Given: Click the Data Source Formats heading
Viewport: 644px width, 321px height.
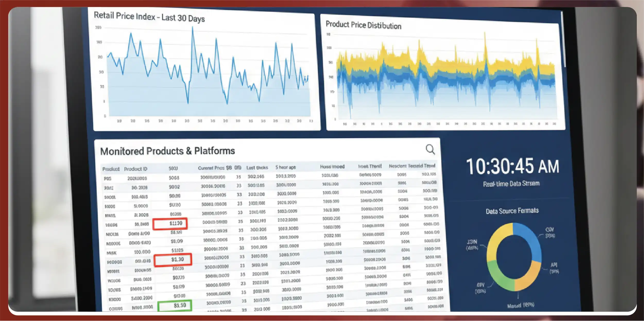Looking at the screenshot, I should [x=512, y=211].
